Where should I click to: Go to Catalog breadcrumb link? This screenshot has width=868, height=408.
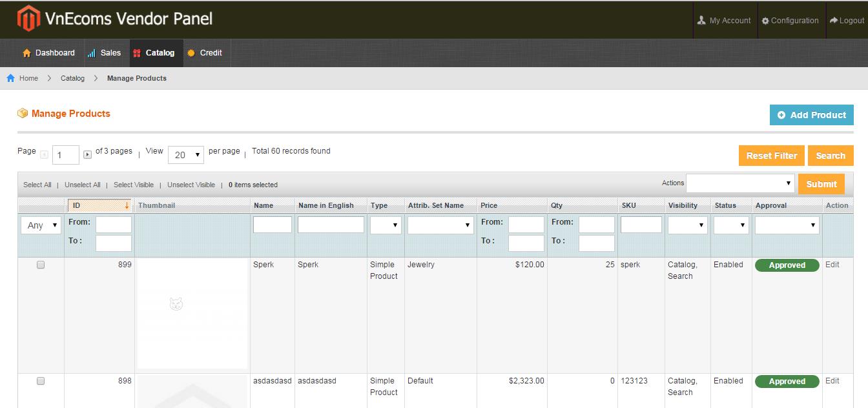pyautogui.click(x=72, y=78)
